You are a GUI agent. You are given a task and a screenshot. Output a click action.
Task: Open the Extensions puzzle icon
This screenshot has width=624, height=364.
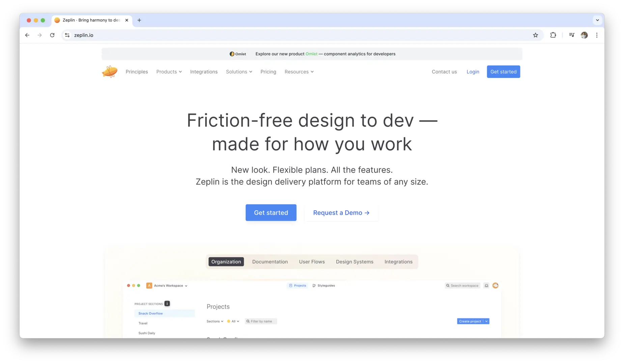553,35
